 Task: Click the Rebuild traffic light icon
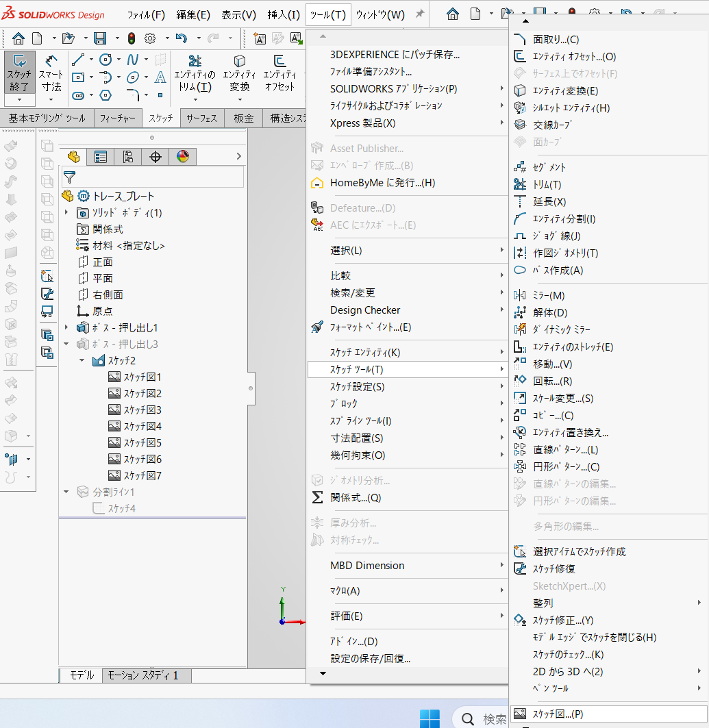pos(132,38)
